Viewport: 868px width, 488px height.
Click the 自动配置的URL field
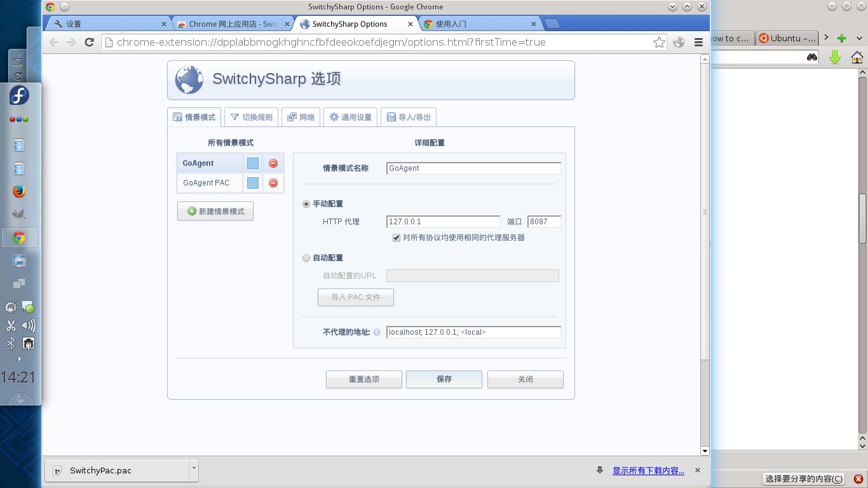pyautogui.click(x=473, y=276)
